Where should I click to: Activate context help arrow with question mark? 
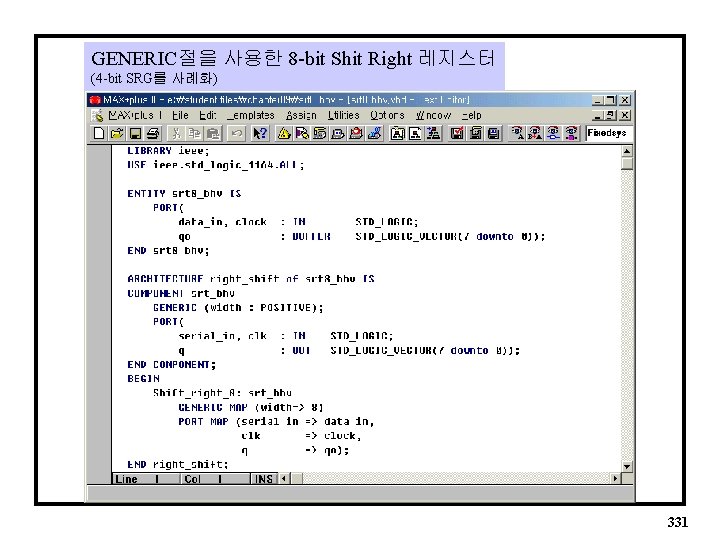259,133
